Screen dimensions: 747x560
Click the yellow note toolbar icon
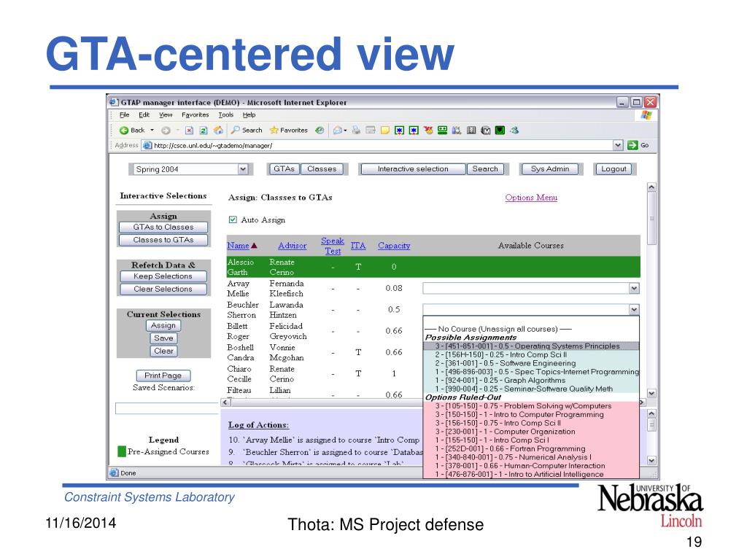[385, 130]
